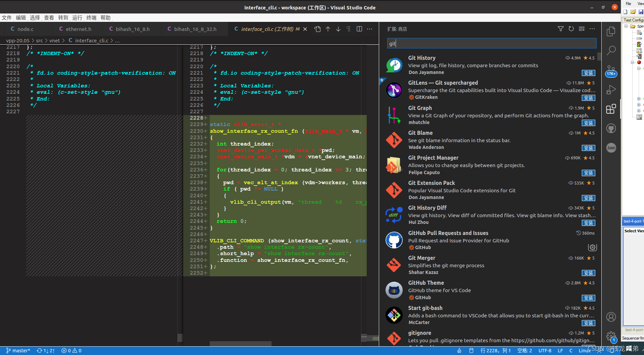Open the Run and Debug view
The image size is (644, 355).
[x=611, y=90]
